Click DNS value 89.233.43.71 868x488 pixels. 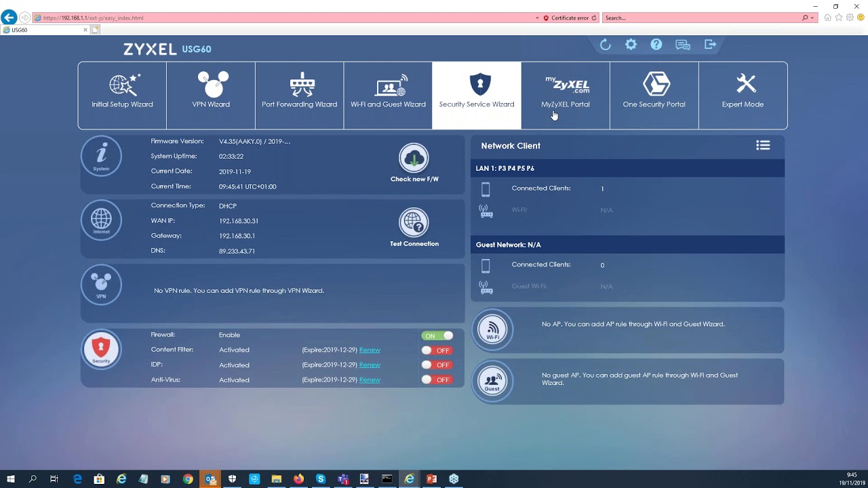[237, 251]
